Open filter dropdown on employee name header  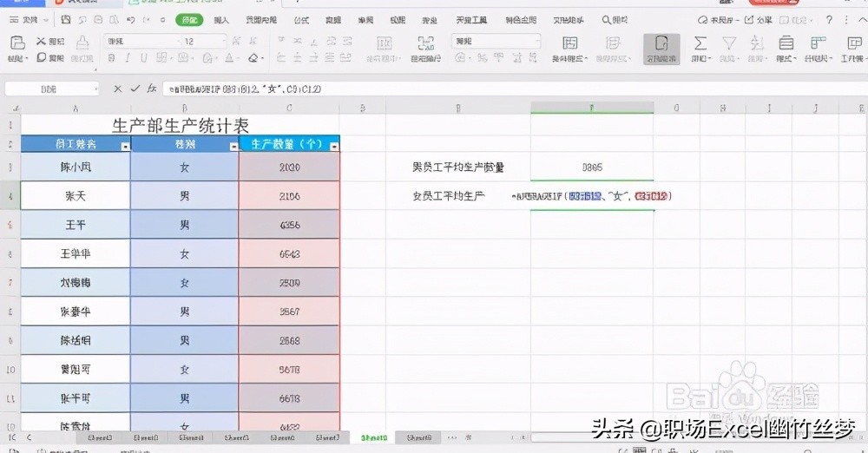(125, 146)
